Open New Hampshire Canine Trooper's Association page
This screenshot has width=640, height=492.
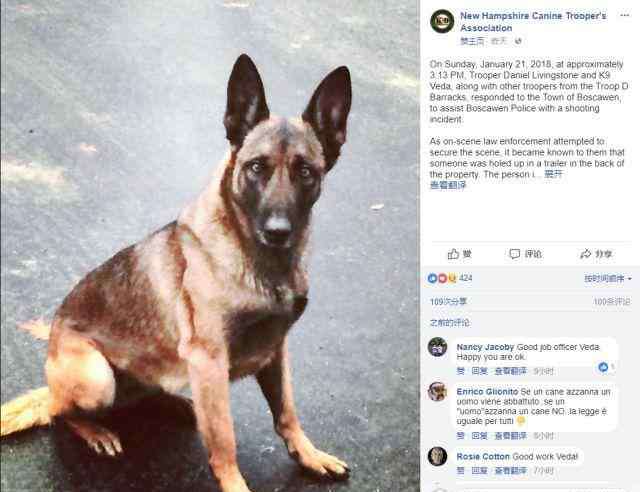[x=533, y=22]
